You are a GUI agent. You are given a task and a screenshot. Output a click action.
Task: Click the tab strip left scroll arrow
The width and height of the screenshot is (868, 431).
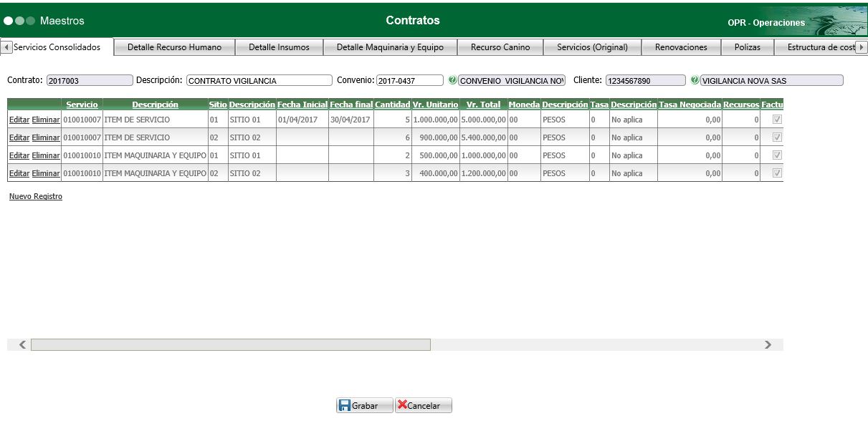coord(6,47)
